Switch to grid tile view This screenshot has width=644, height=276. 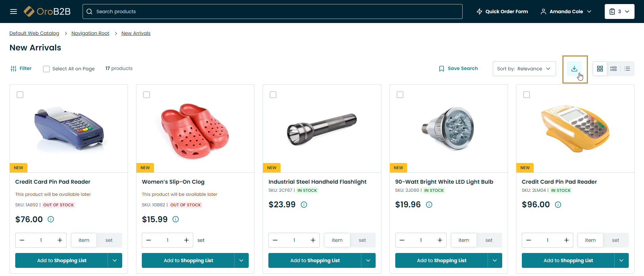pos(600,69)
